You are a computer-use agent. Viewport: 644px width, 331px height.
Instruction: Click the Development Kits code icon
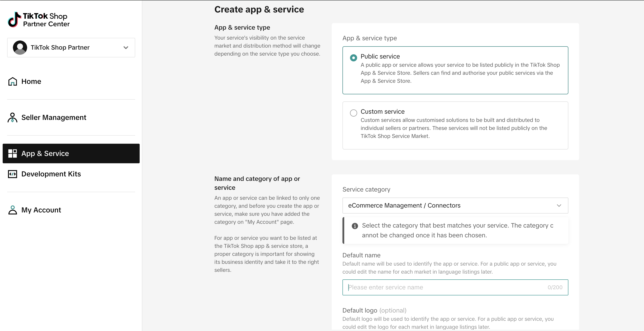point(12,174)
